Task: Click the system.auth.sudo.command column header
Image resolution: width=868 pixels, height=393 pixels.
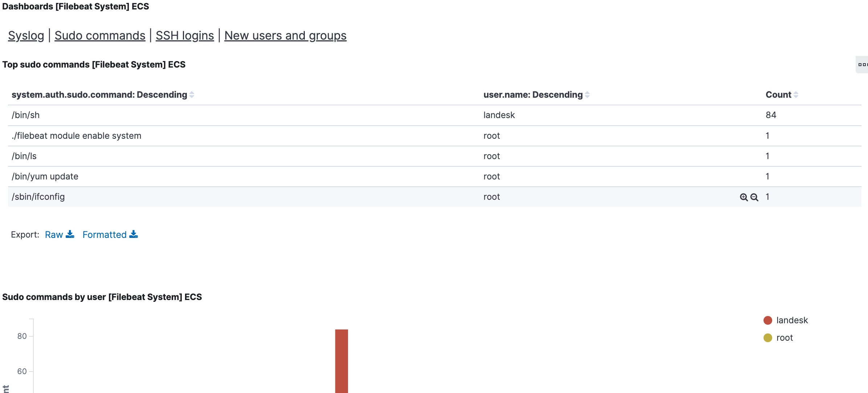Action: coord(99,95)
